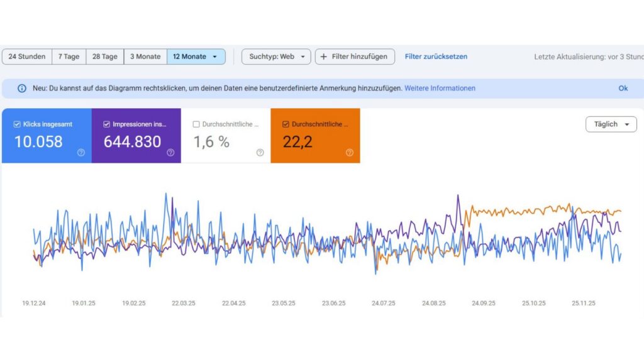Choose the 28 Tage date range
Image resolution: width=644 pixels, height=362 pixels.
pos(104,57)
